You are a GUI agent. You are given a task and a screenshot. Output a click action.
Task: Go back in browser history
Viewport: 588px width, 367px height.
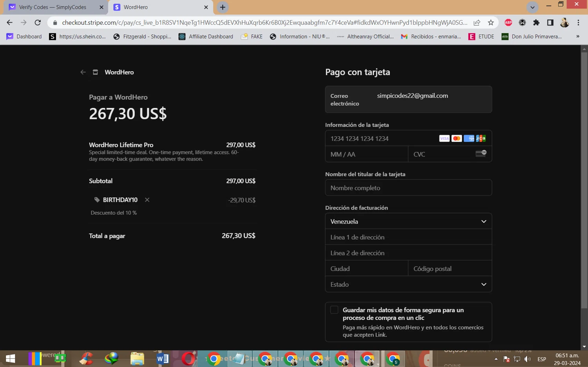[x=9, y=22]
